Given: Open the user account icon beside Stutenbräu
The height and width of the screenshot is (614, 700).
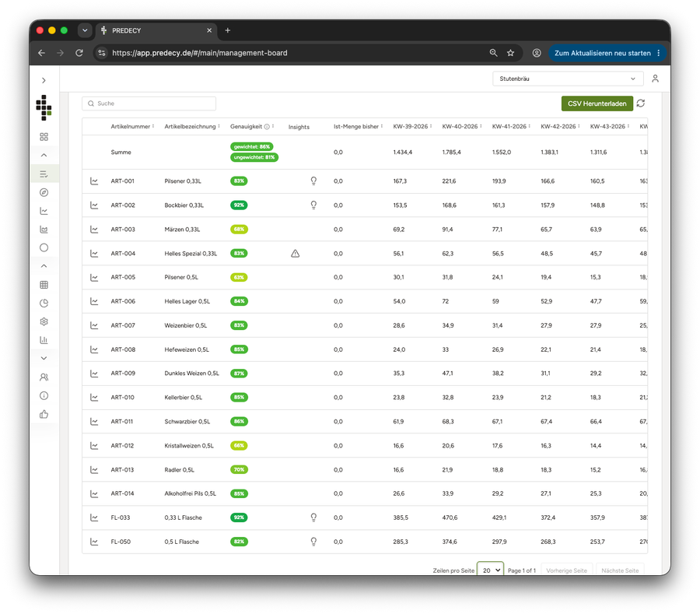Looking at the screenshot, I should click(x=656, y=79).
